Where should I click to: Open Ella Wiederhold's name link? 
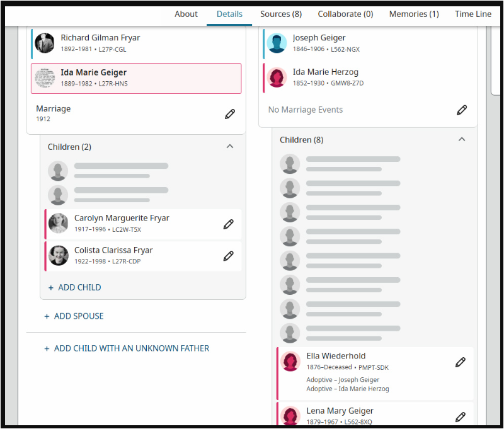(336, 356)
